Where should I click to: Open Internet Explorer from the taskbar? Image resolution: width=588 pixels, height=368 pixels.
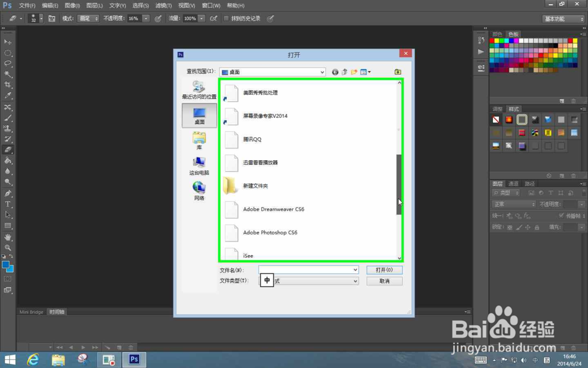click(x=33, y=360)
